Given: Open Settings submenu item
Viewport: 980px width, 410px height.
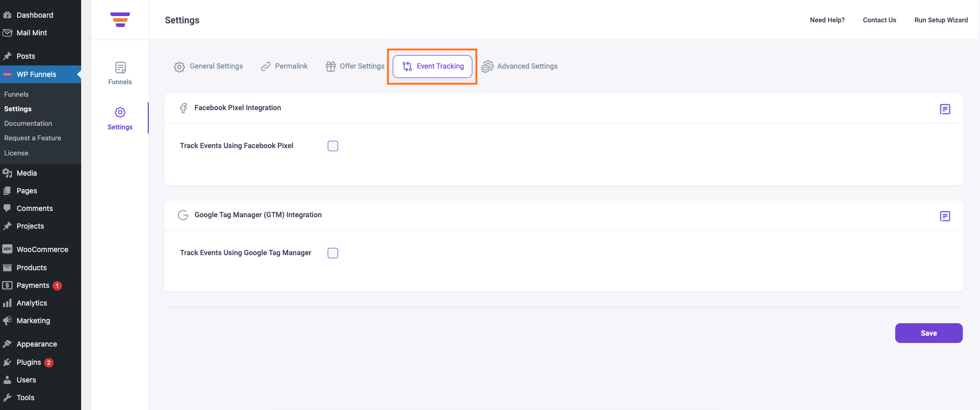Looking at the screenshot, I should click(x=18, y=109).
